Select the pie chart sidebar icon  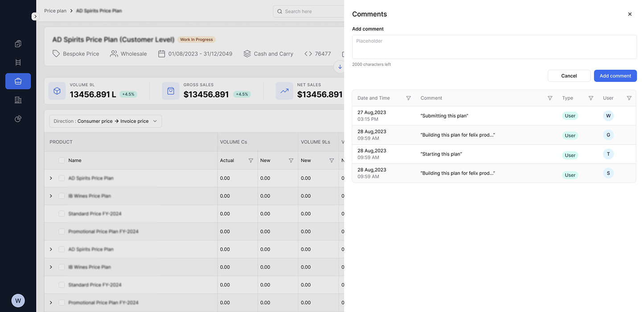coord(18,119)
